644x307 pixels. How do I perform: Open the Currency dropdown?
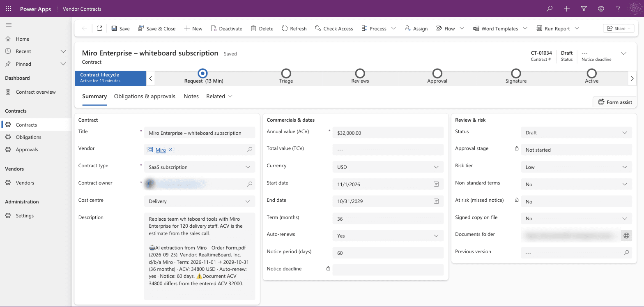388,167
